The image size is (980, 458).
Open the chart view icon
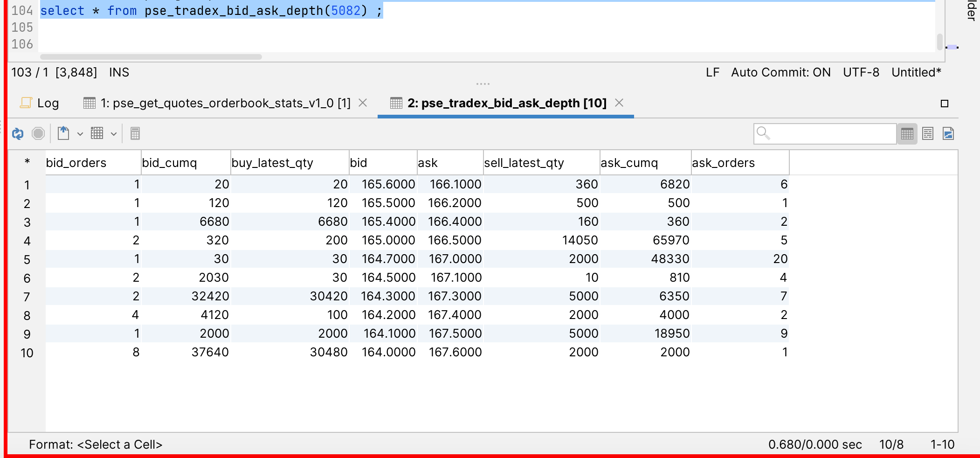coord(948,134)
